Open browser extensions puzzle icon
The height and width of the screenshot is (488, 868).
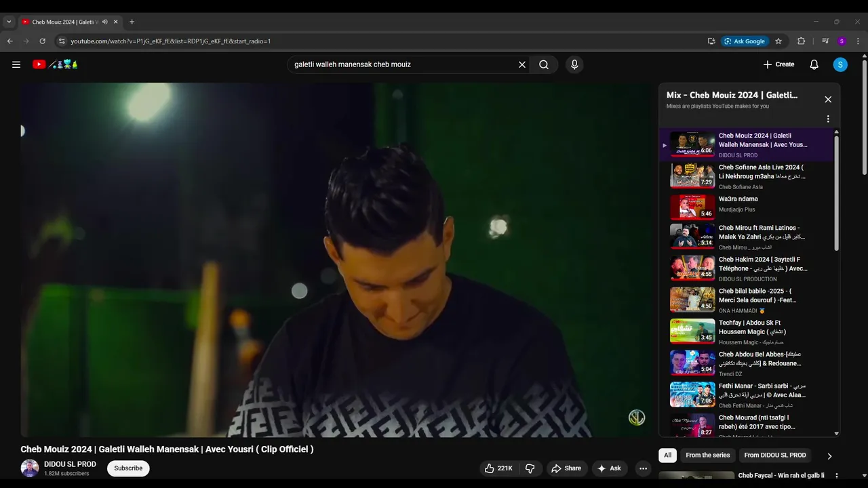click(x=801, y=41)
